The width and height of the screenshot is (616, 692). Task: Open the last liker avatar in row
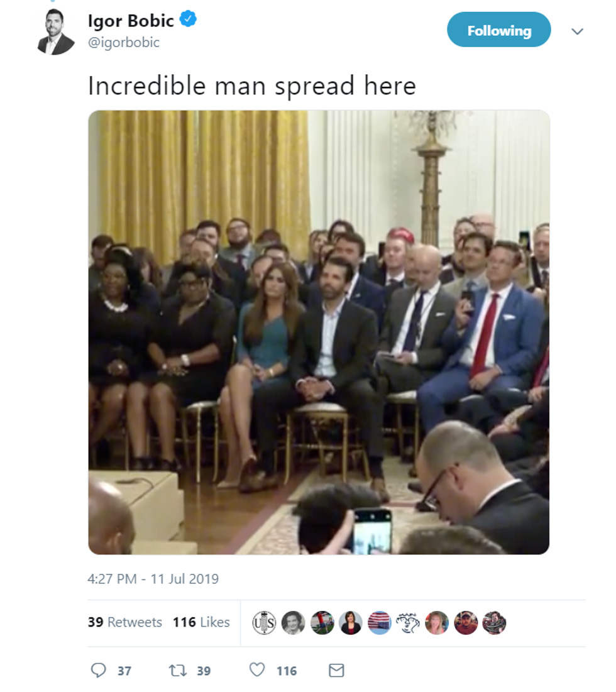[x=494, y=623]
